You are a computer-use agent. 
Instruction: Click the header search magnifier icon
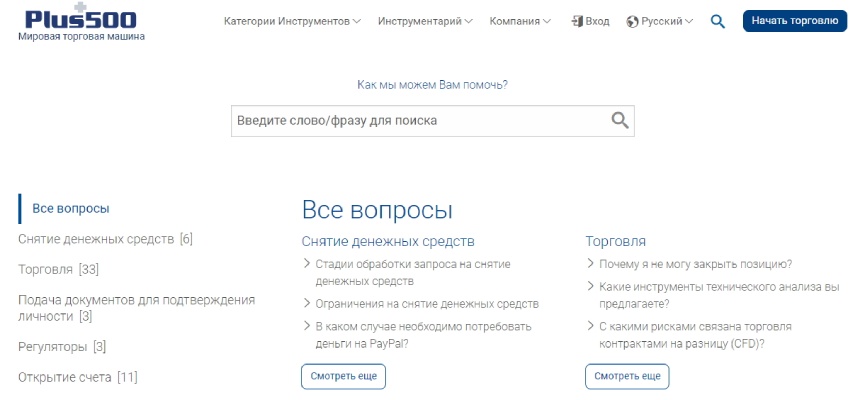click(718, 22)
